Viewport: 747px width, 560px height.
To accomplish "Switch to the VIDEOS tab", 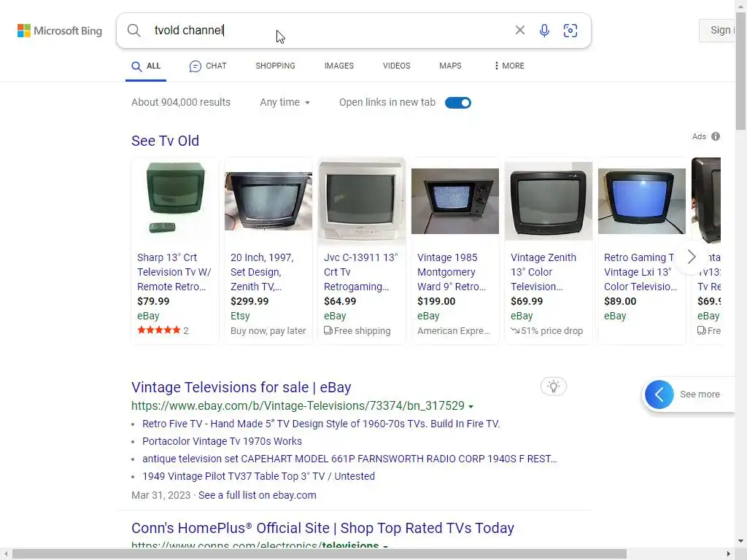I will pos(396,66).
